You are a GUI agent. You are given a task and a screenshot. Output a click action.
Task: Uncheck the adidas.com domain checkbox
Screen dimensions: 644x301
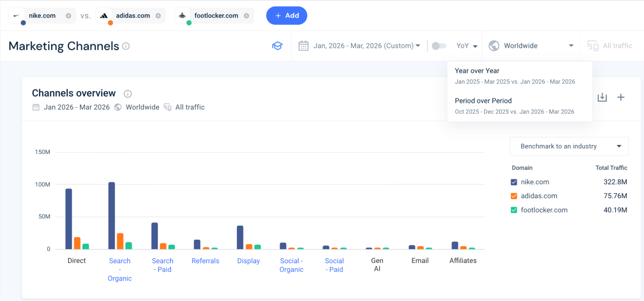tap(514, 196)
